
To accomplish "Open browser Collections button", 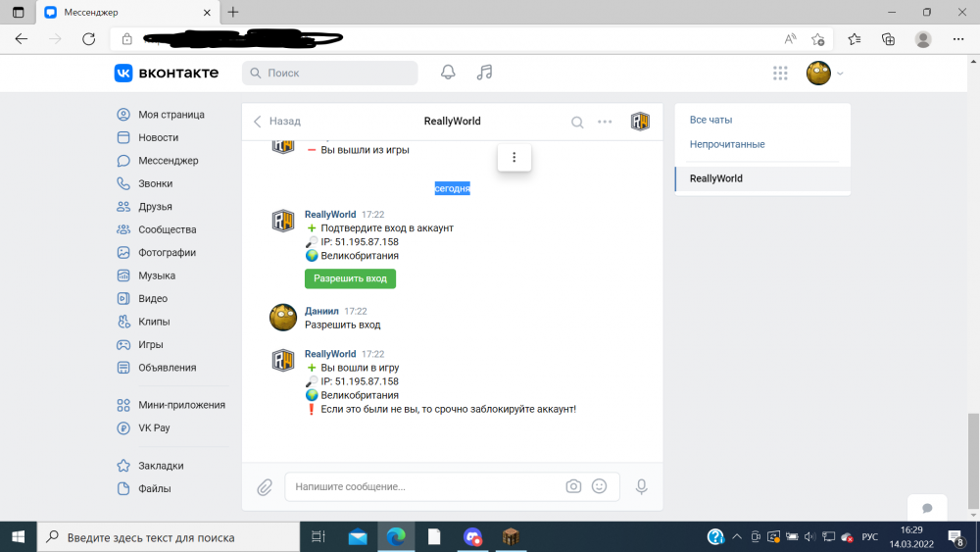I will 888,39.
